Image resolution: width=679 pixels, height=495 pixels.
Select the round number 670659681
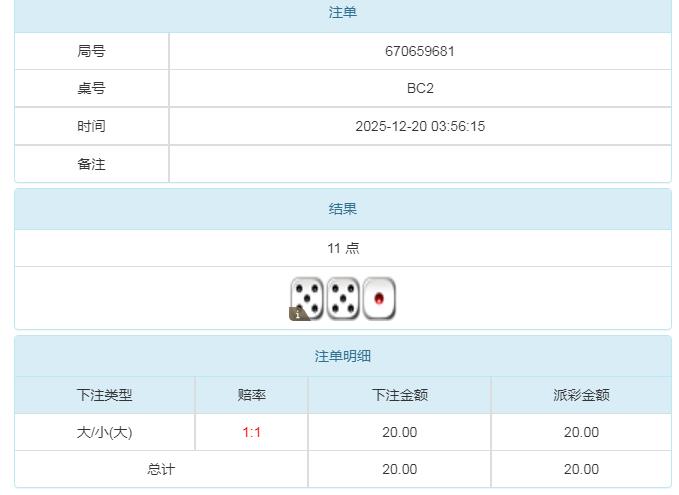click(x=420, y=51)
